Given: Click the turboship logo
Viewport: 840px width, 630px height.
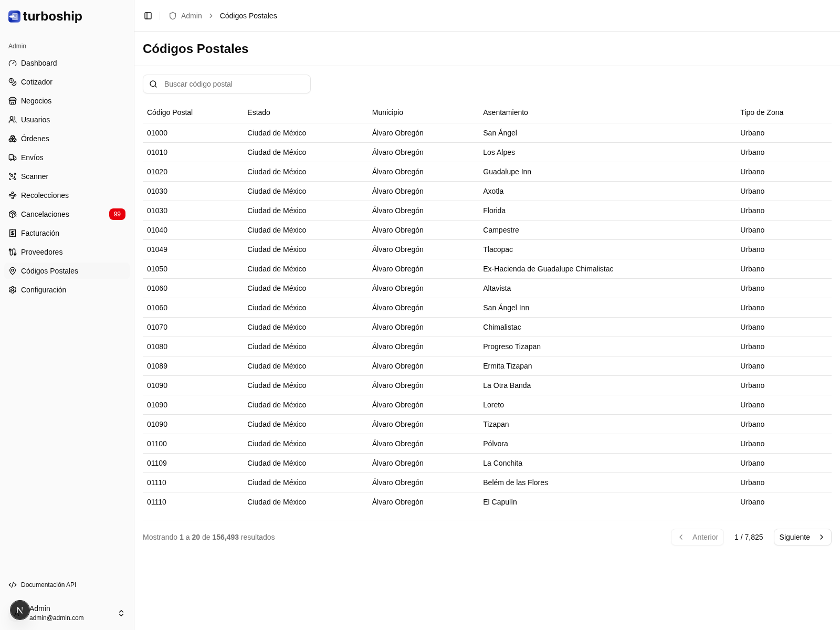Looking at the screenshot, I should coord(46,16).
